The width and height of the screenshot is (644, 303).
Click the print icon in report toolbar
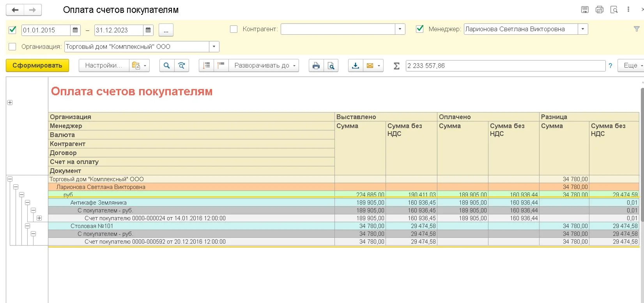[x=316, y=66]
